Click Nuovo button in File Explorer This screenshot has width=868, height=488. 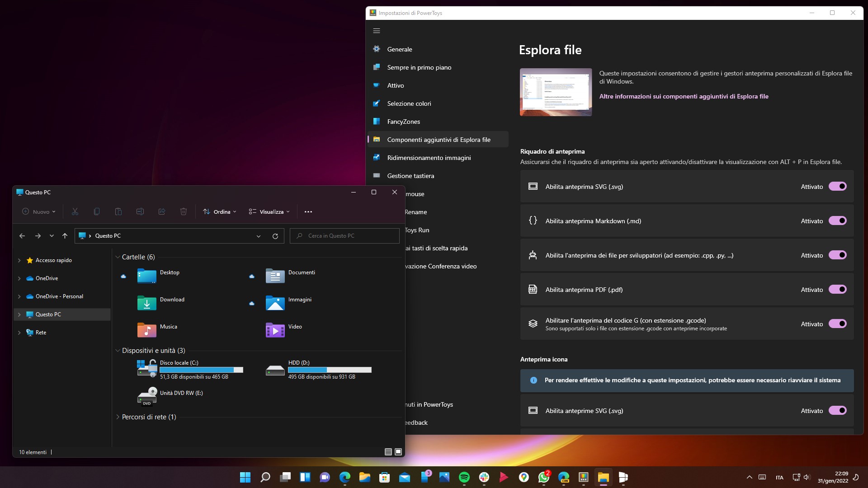click(39, 211)
